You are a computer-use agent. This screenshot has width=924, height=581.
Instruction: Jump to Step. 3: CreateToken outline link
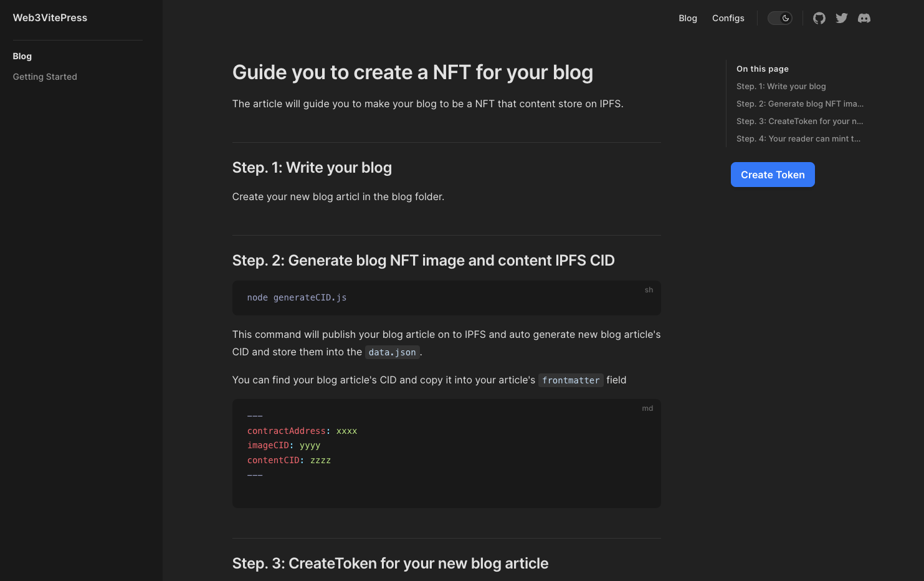(x=800, y=121)
